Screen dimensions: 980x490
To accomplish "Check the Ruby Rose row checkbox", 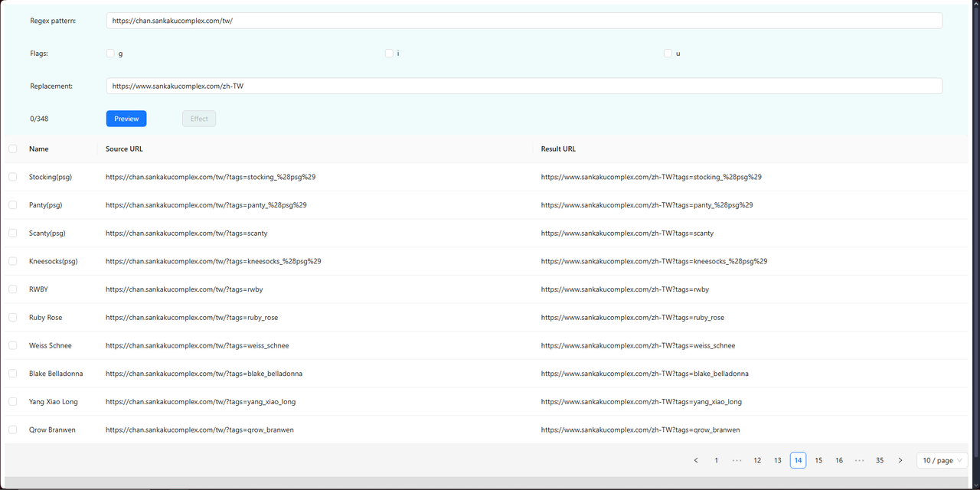I will (12, 317).
